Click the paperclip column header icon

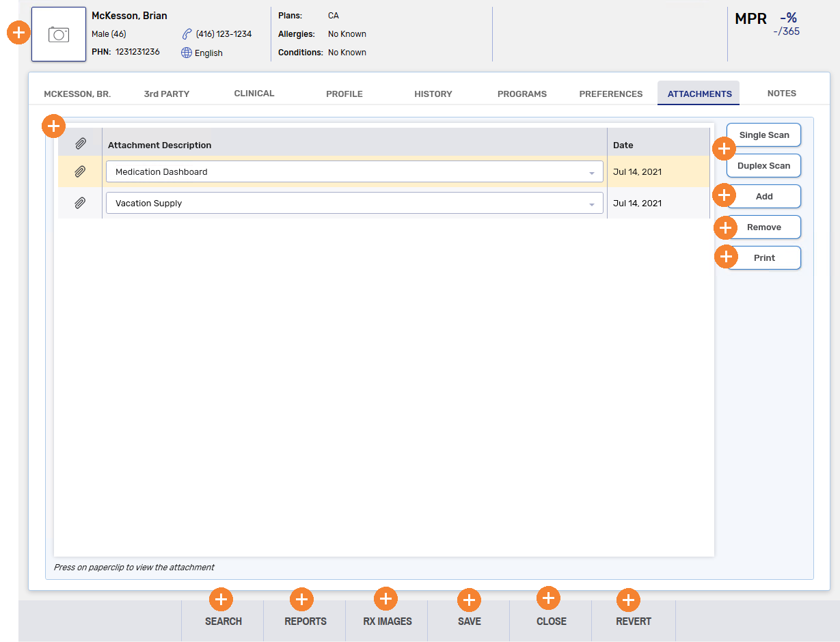(x=80, y=143)
